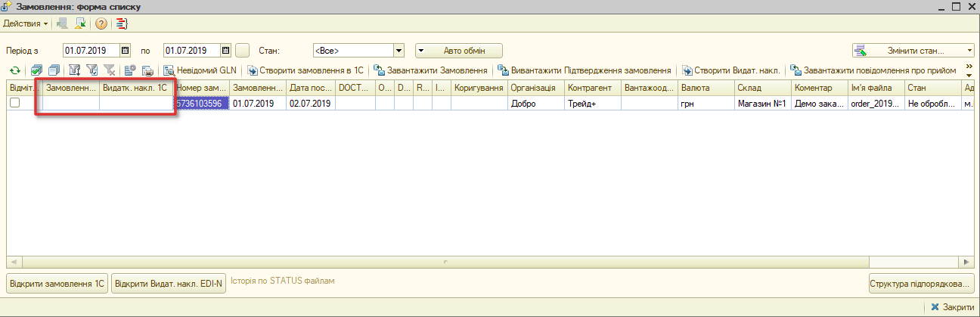Click the Організація column header
Viewport: 980px width, 317px height.
click(x=536, y=88)
